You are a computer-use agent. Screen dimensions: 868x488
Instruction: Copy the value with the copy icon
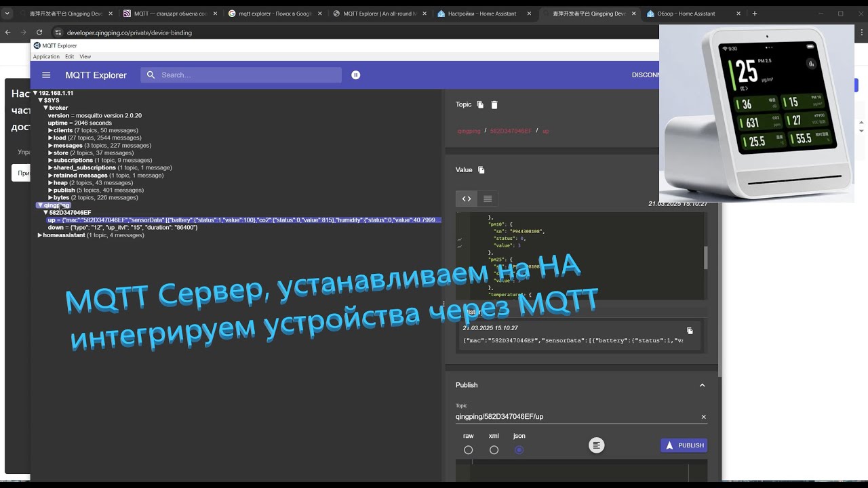(481, 170)
